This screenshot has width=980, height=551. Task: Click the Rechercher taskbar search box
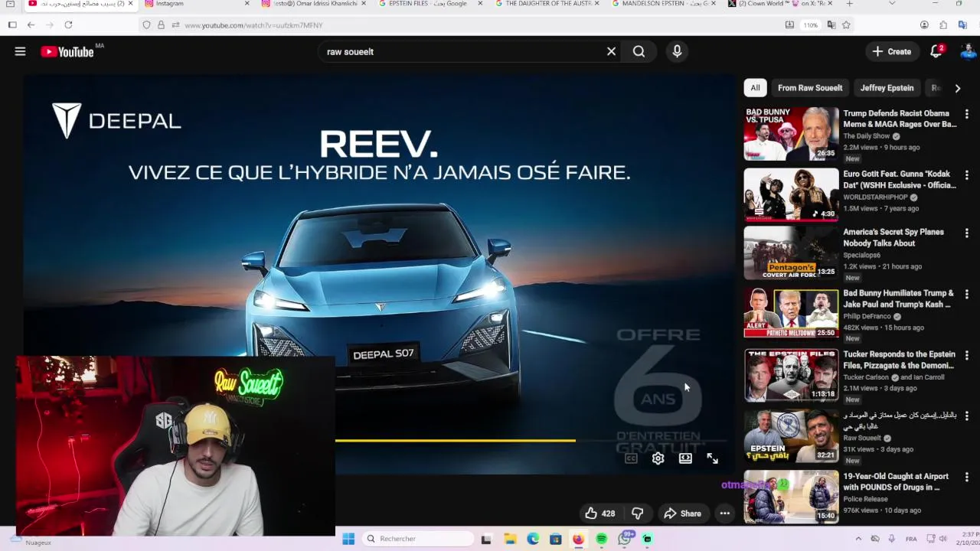pos(417,539)
